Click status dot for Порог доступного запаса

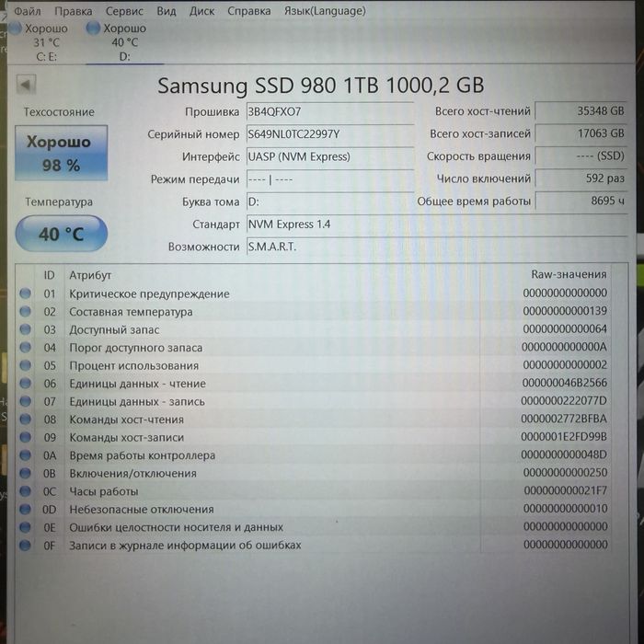[25, 348]
